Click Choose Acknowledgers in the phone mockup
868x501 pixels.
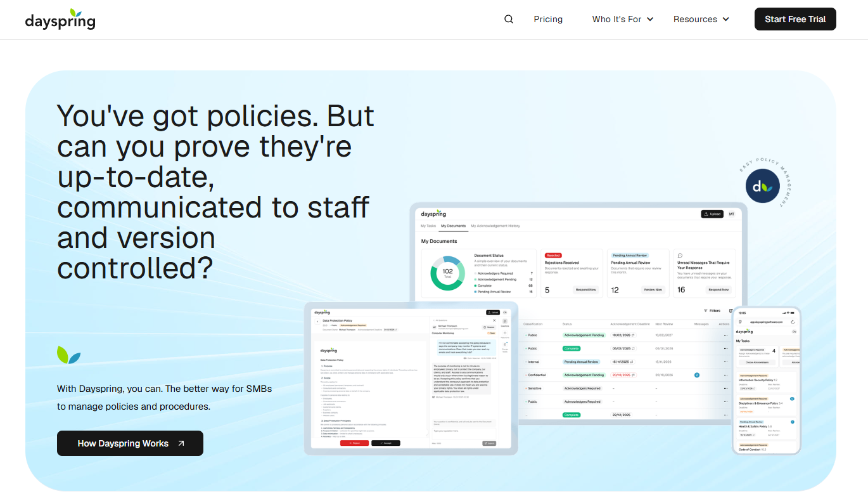tap(757, 362)
